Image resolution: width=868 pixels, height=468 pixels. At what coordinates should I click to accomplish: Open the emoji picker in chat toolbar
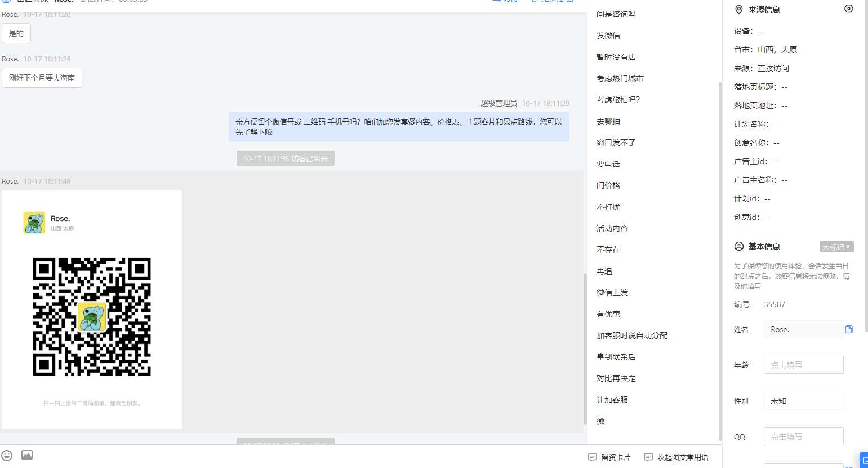click(7, 456)
